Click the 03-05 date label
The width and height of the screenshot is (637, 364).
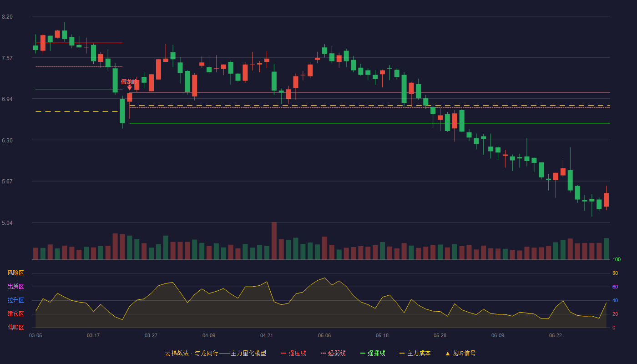pyautogui.click(x=35, y=335)
